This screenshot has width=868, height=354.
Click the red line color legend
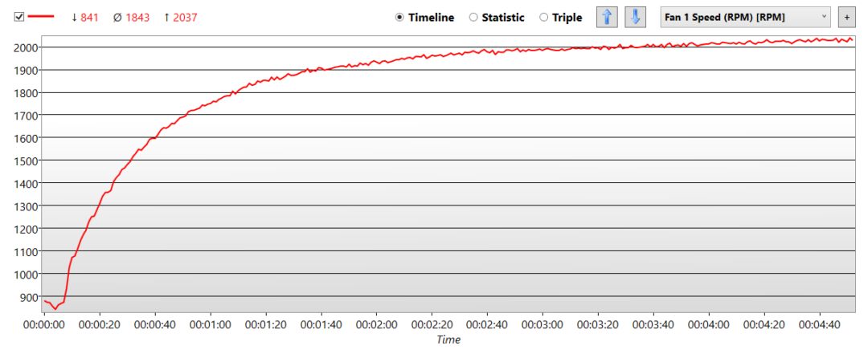pos(42,17)
